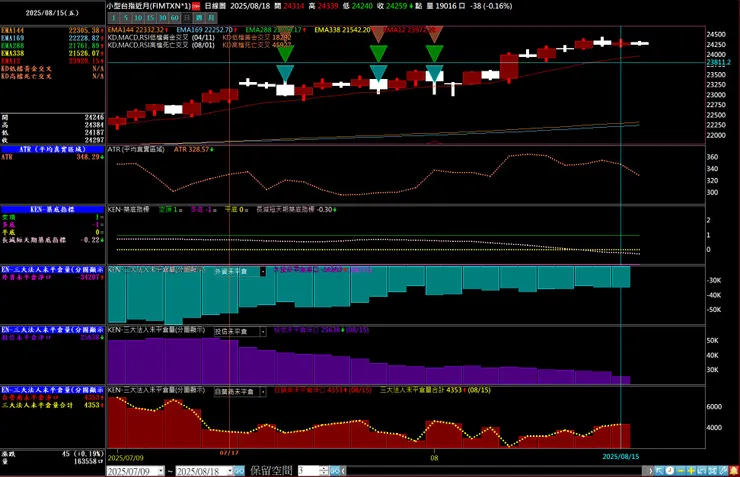Open the start date 2025/07/09 dropdown
740x477 pixels.
point(161,471)
